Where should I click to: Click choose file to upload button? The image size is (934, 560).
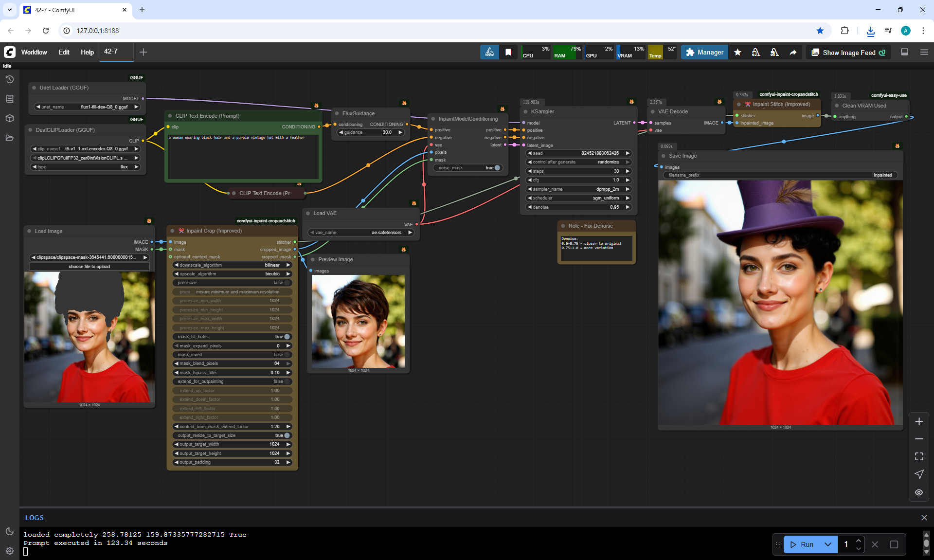[89, 267]
